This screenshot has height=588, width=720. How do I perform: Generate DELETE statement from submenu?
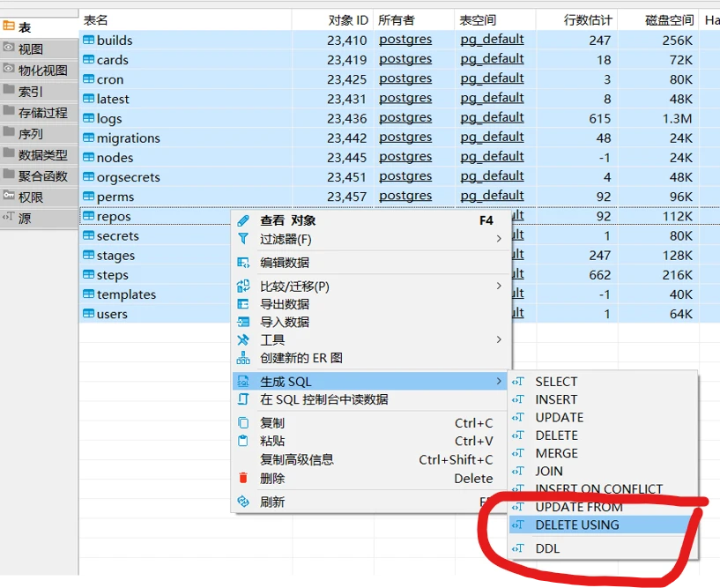[x=603, y=435]
